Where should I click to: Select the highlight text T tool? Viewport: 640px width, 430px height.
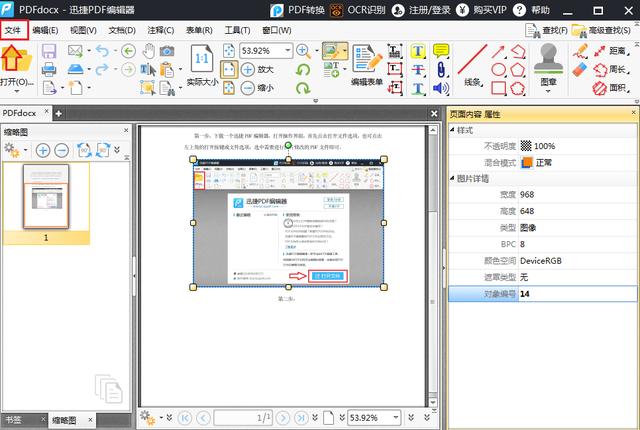click(x=418, y=51)
